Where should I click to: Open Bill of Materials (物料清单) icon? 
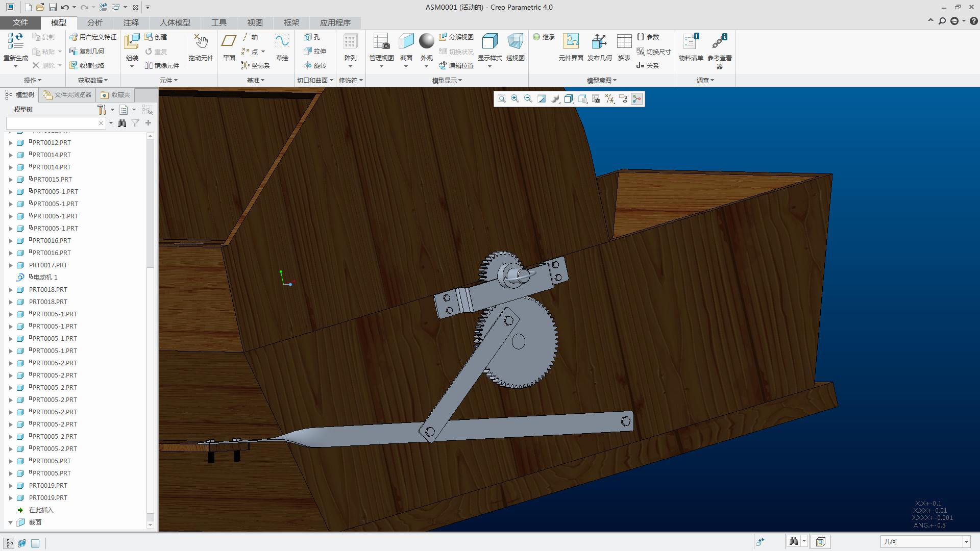point(691,41)
